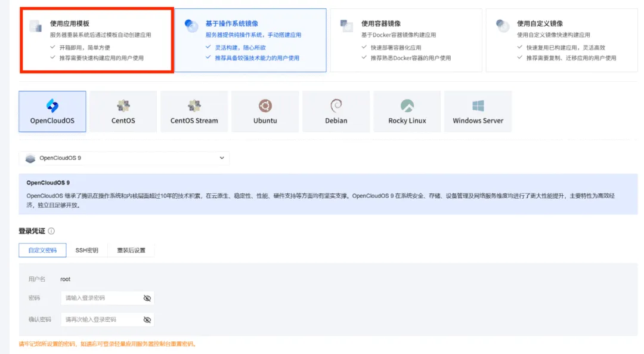Click the CentOS label text
This screenshot has width=644, height=354.
123,121
